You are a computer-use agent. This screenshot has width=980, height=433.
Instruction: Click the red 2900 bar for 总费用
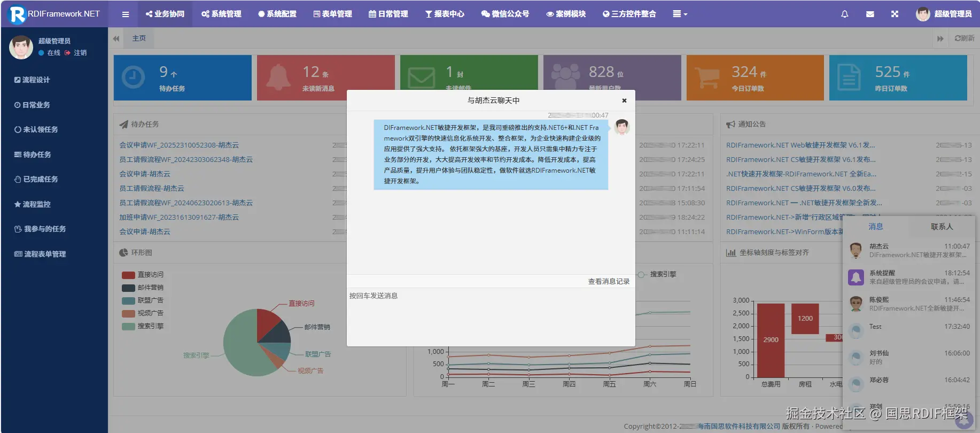771,340
